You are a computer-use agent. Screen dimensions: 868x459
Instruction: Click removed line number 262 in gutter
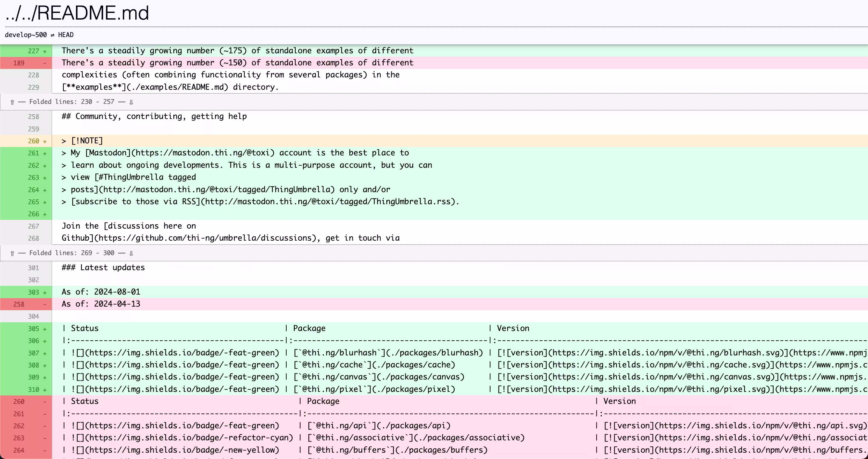[x=19, y=426]
